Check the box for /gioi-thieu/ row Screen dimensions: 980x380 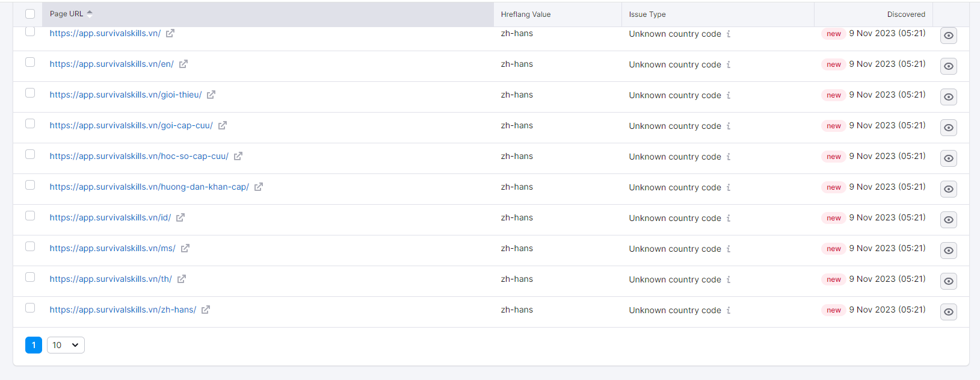pyautogui.click(x=30, y=93)
